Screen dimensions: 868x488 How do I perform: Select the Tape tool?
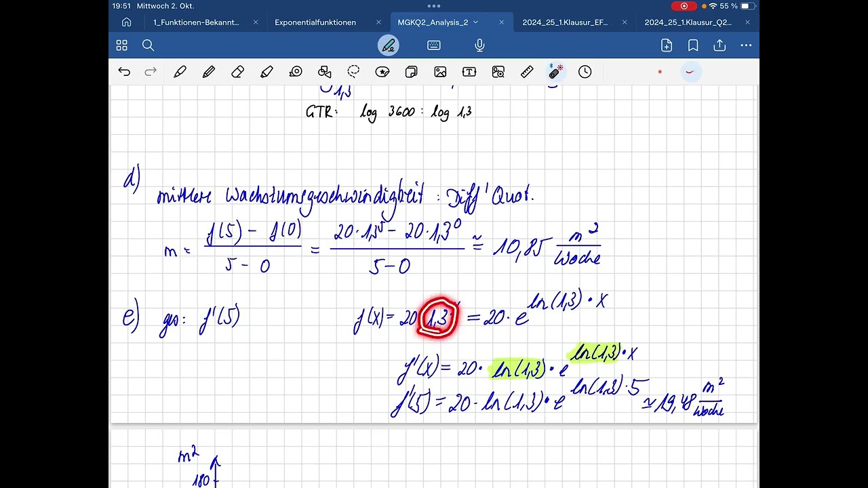296,72
